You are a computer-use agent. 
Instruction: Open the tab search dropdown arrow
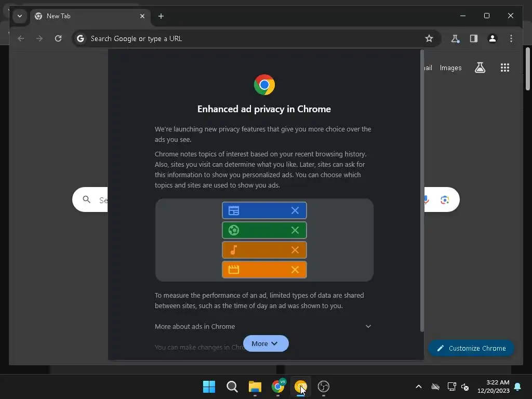click(20, 16)
